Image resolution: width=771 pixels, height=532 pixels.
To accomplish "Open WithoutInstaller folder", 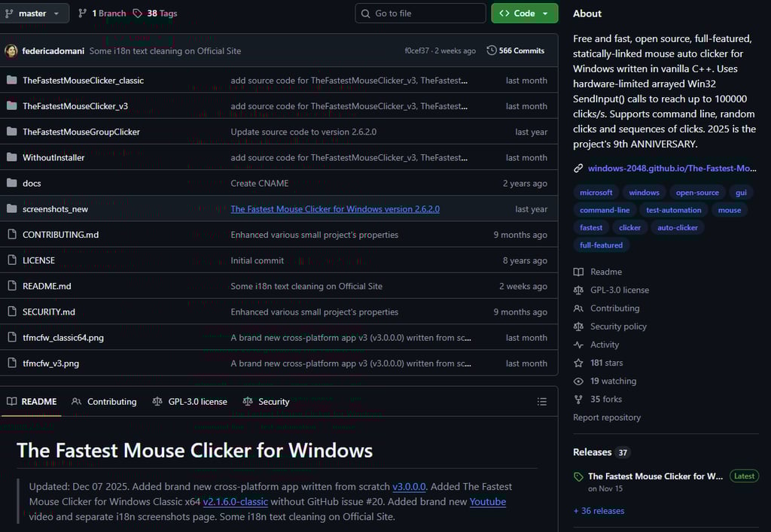I will 53,158.
